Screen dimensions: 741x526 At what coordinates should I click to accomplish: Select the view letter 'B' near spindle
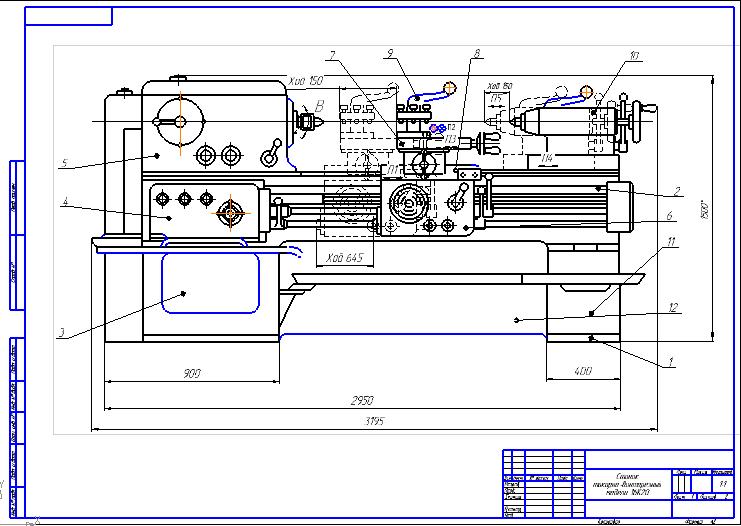(x=320, y=104)
